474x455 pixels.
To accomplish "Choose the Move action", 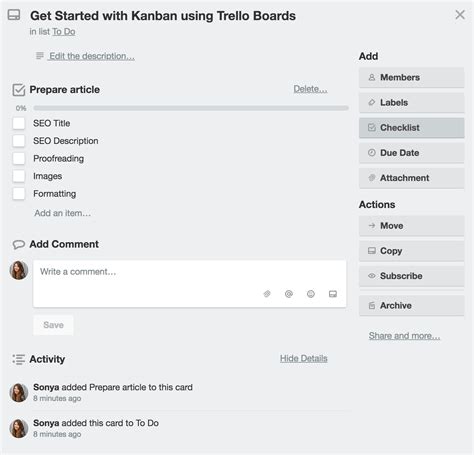I will pyautogui.click(x=411, y=226).
